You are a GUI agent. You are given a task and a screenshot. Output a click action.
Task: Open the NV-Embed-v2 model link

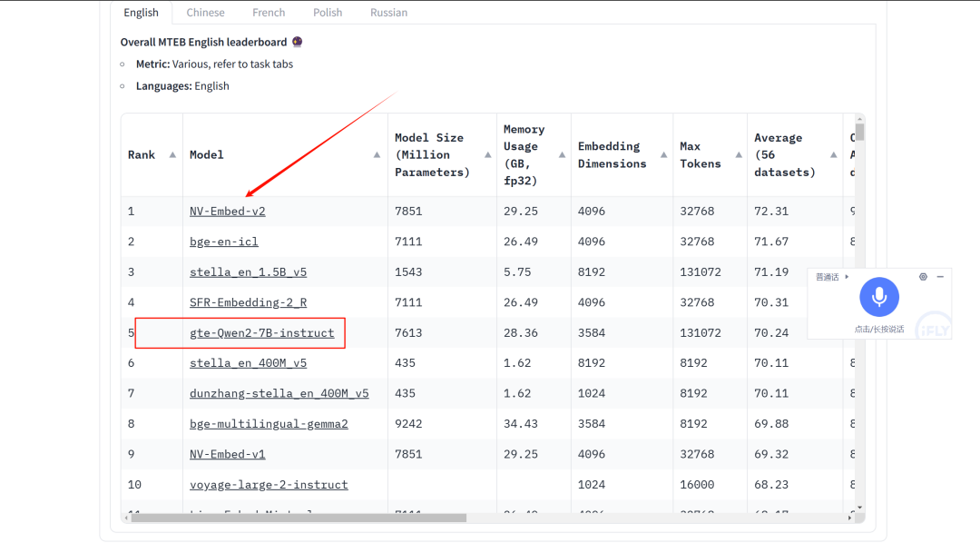(x=227, y=212)
